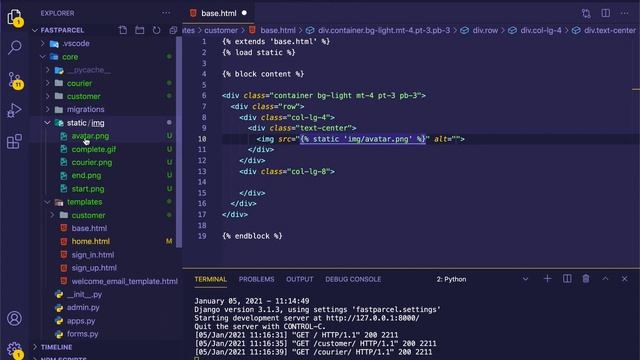Open end.png in explorer

pyautogui.click(x=86, y=176)
